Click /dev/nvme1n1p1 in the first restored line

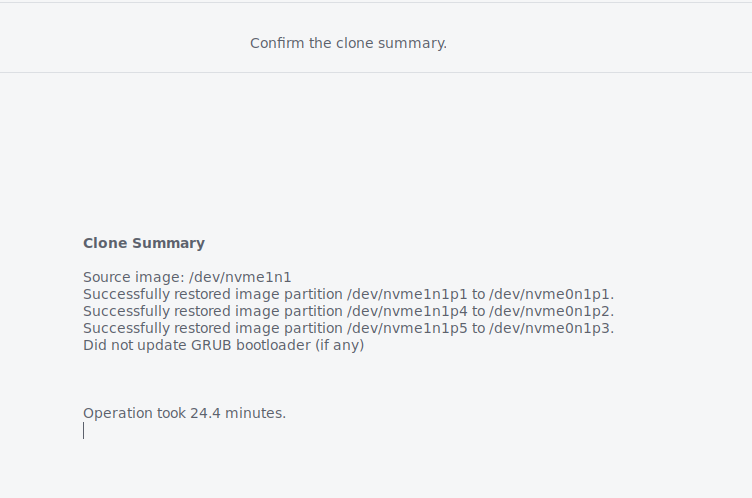coord(407,294)
